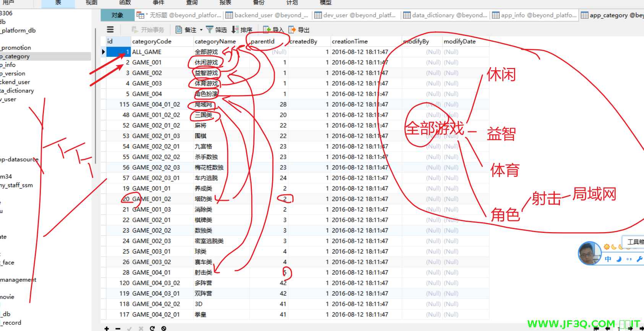Click the 导入 import icon
The width and height of the screenshot is (644, 331).
[267, 29]
